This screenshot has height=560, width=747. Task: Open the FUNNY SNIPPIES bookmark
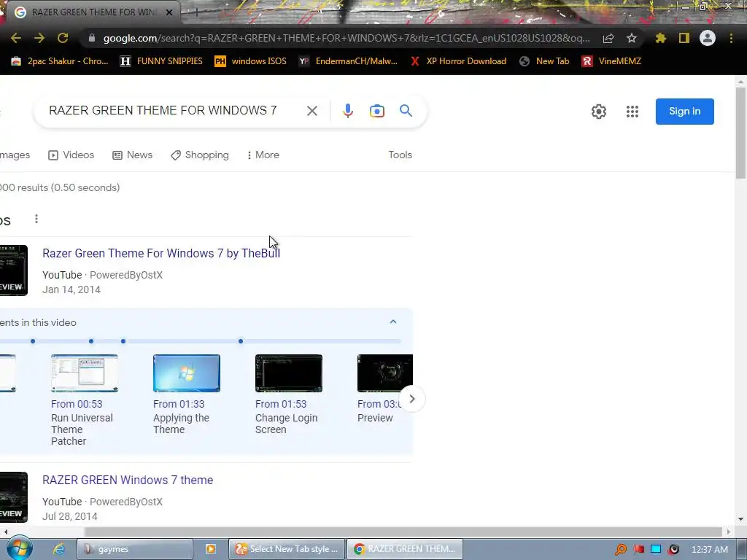(x=161, y=61)
